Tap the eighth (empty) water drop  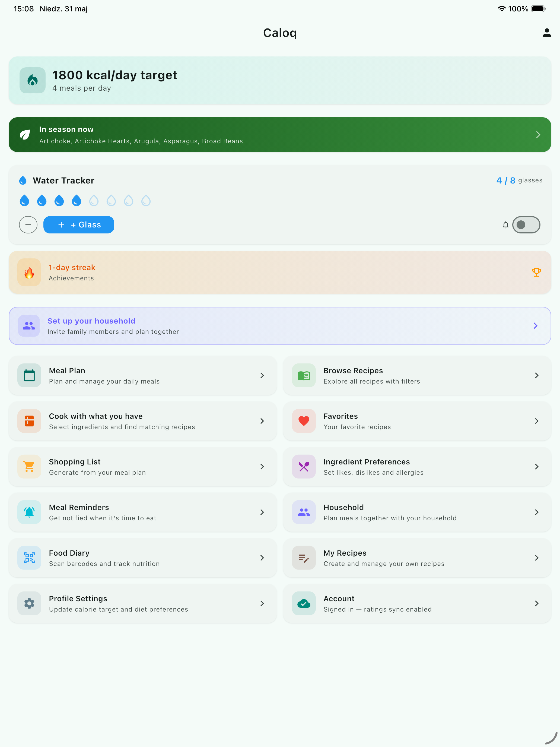tap(146, 201)
